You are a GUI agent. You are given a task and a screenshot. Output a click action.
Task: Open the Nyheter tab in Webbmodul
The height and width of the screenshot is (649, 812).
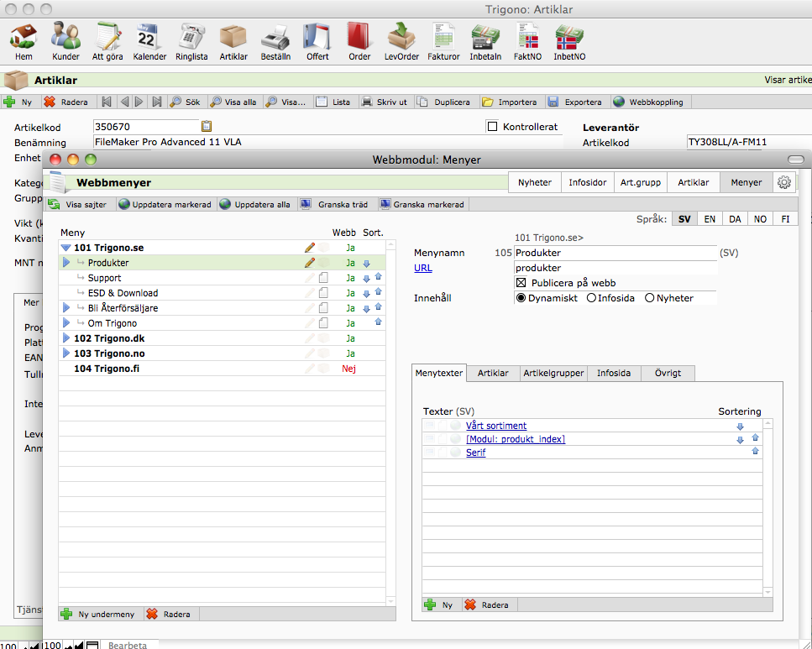(x=535, y=182)
